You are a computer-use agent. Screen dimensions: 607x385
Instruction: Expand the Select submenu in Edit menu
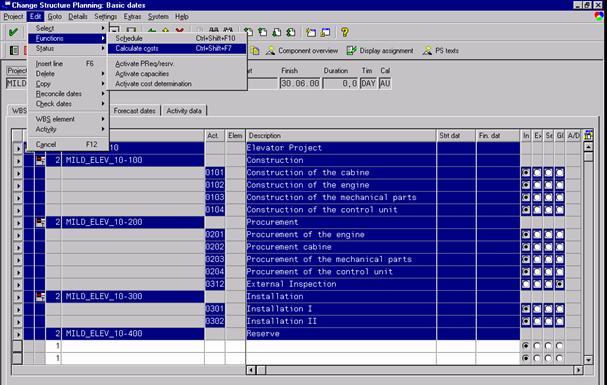click(68, 28)
